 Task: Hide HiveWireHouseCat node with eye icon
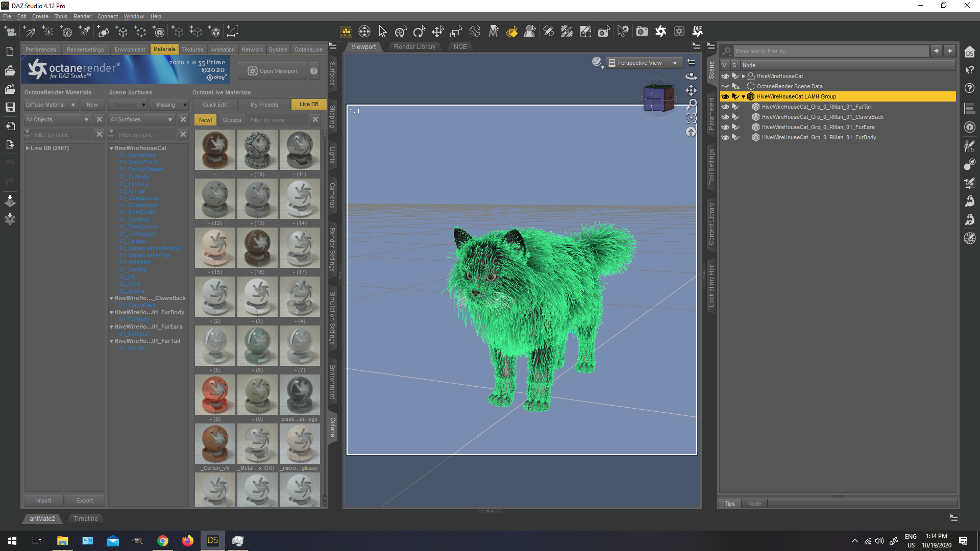coord(725,76)
